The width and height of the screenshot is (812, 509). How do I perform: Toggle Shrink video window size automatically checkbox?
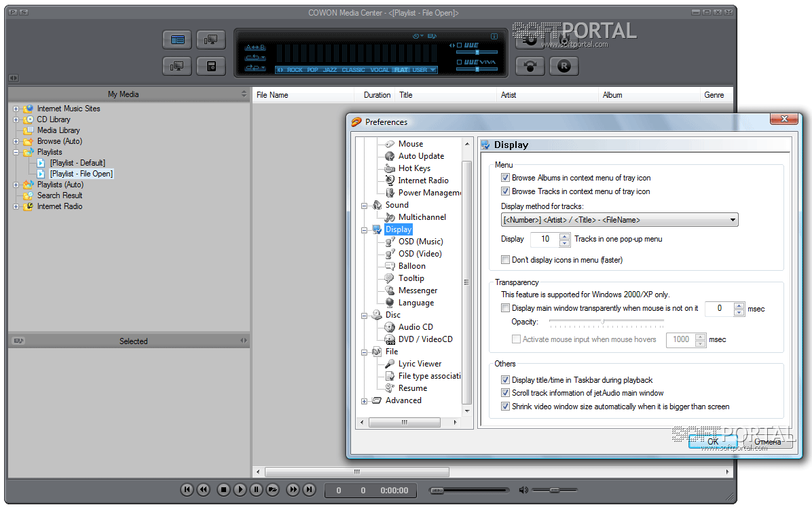pos(505,407)
